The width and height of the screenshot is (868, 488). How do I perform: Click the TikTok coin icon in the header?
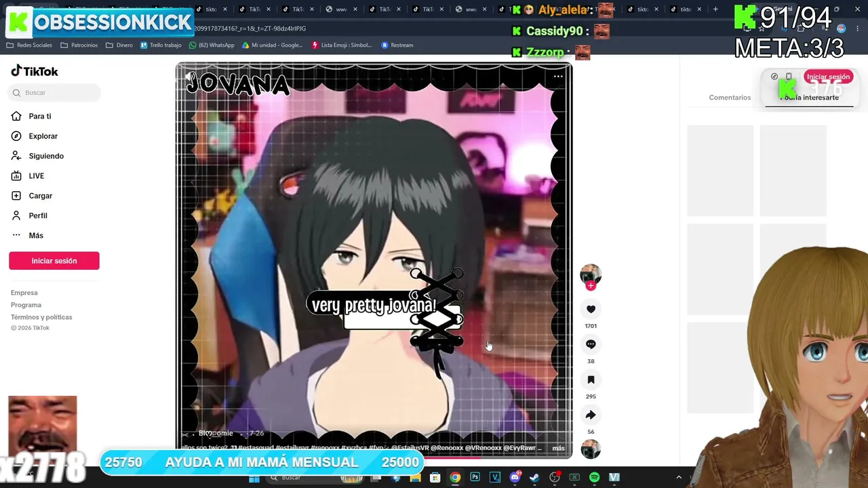(774, 77)
